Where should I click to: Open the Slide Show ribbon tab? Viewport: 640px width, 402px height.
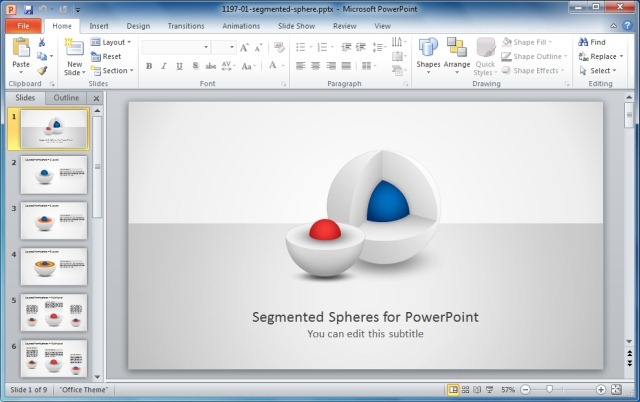296,26
